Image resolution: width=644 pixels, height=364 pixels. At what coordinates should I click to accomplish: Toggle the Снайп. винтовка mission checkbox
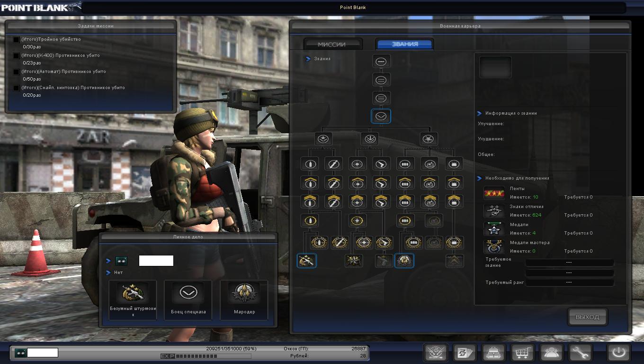(x=17, y=88)
